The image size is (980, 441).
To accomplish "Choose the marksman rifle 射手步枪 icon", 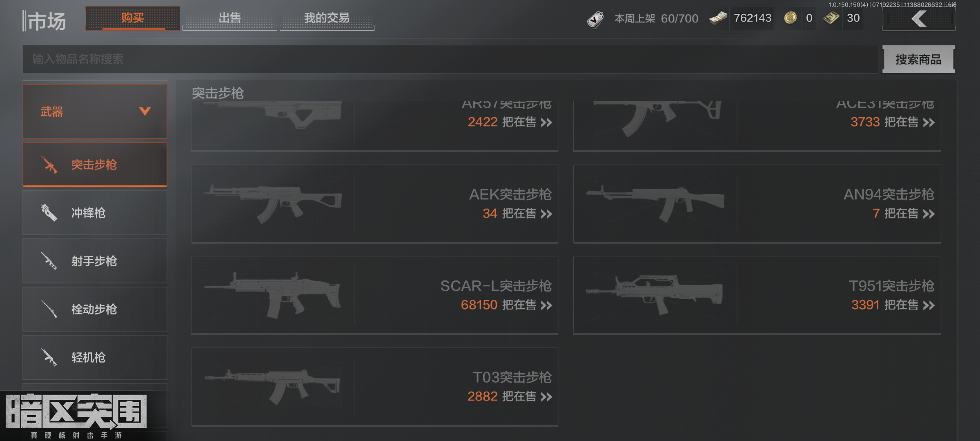I will [x=49, y=261].
